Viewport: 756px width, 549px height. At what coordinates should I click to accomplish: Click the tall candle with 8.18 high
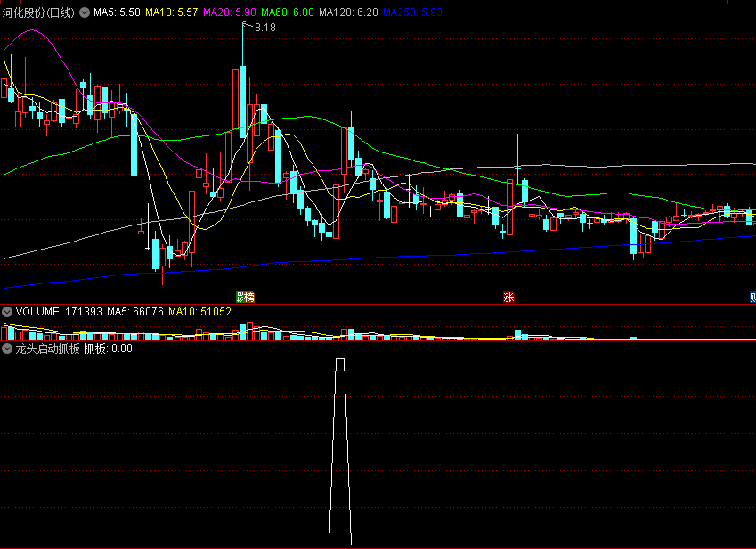click(242, 101)
